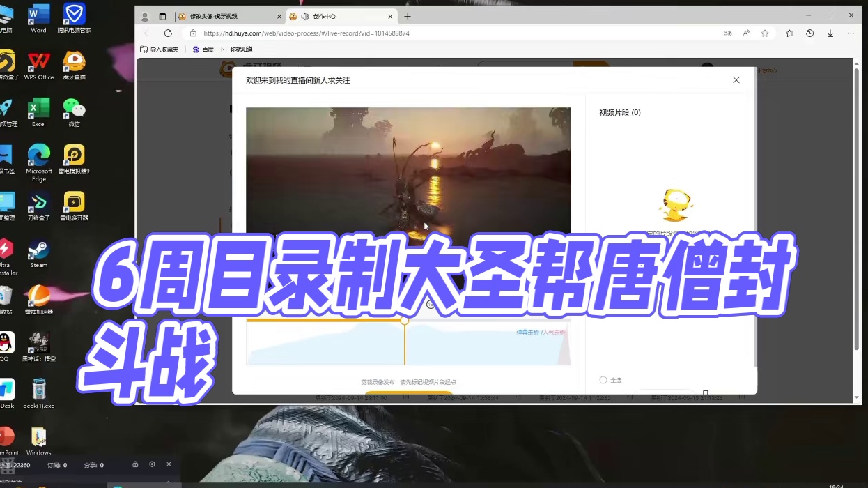Open the tab actions menu icon
This screenshot has width=868, height=488.
(x=163, y=15)
